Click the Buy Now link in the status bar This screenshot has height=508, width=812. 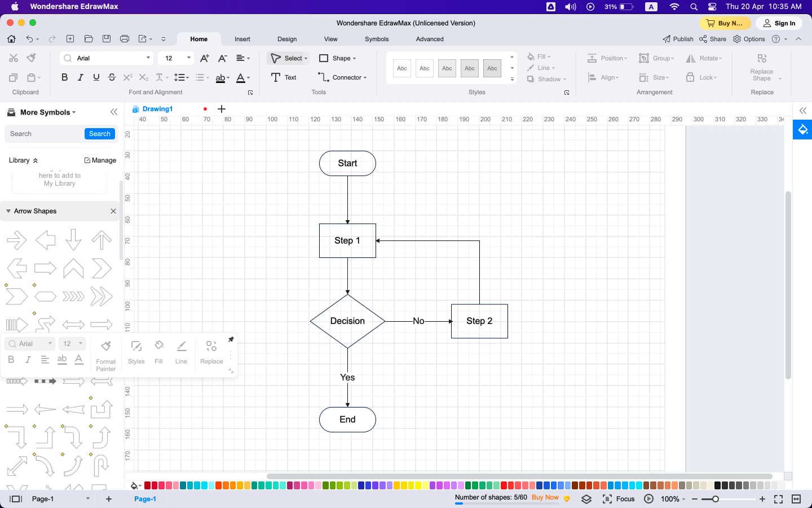(545, 497)
